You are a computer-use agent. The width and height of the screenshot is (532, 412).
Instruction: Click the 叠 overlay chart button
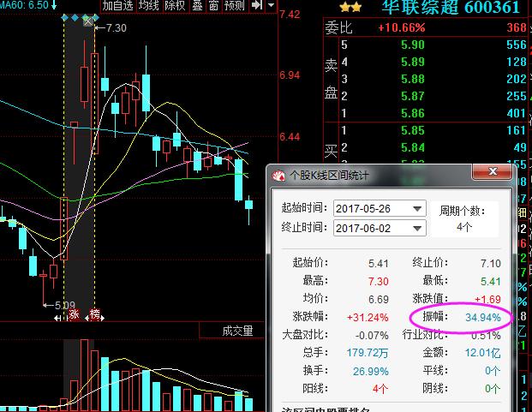coord(197,6)
